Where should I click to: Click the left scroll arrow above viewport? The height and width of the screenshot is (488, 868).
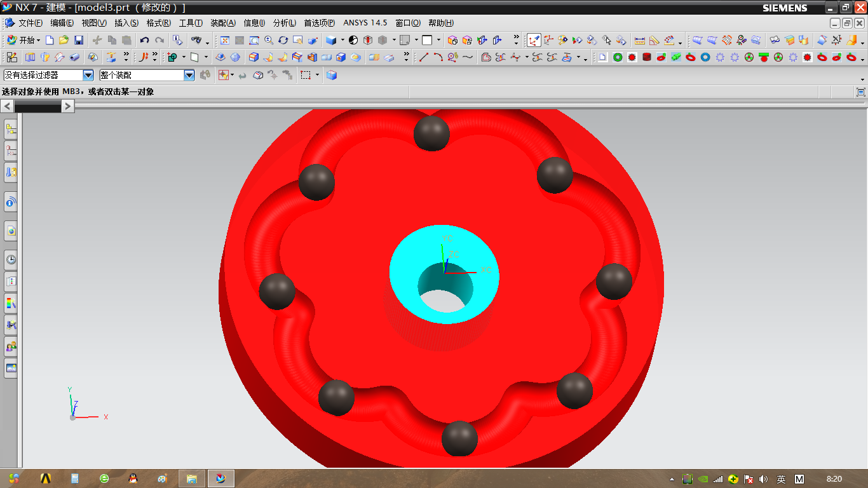7,107
